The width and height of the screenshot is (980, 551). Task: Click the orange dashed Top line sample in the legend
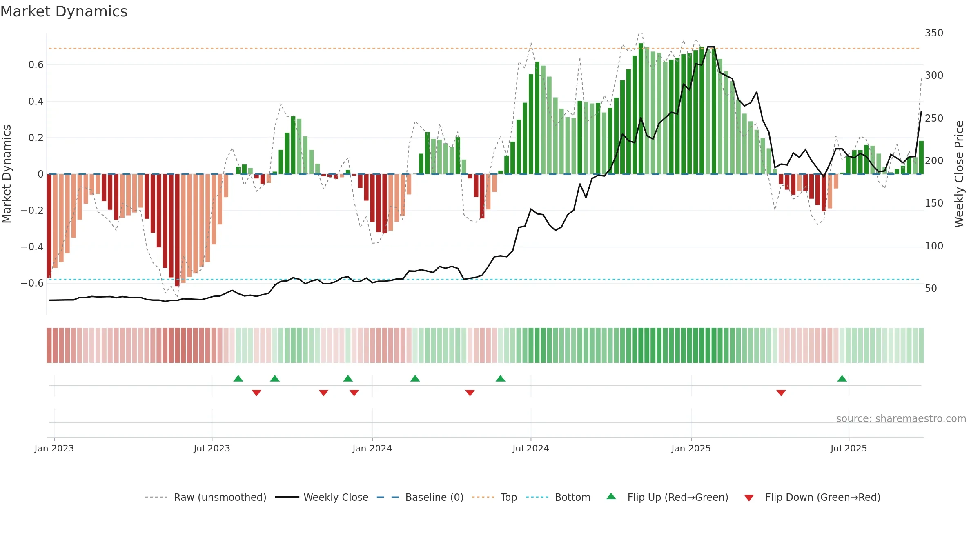point(483,497)
